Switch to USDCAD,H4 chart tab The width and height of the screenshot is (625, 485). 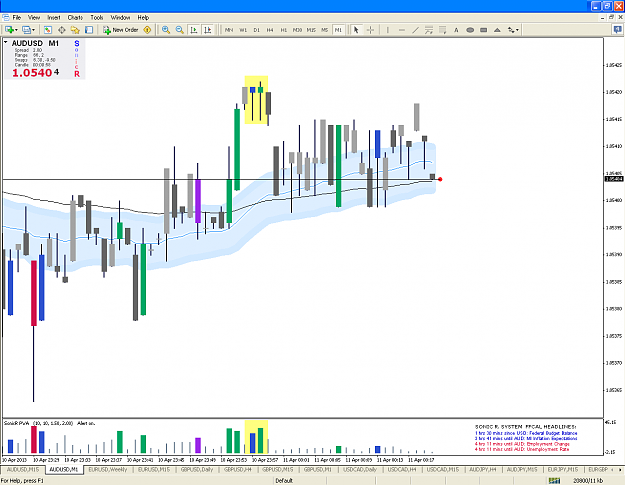(x=401, y=470)
